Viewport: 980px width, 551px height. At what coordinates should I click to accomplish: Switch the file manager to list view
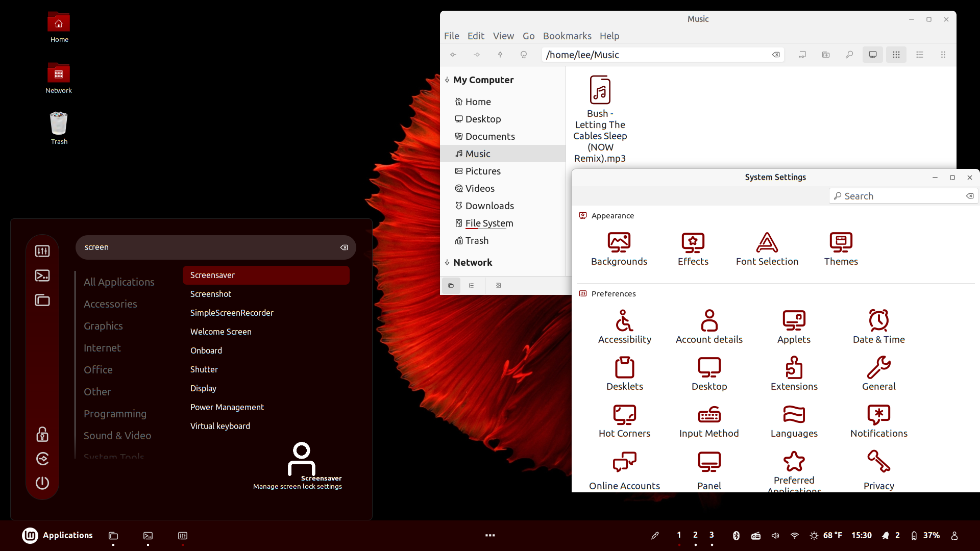click(x=919, y=55)
